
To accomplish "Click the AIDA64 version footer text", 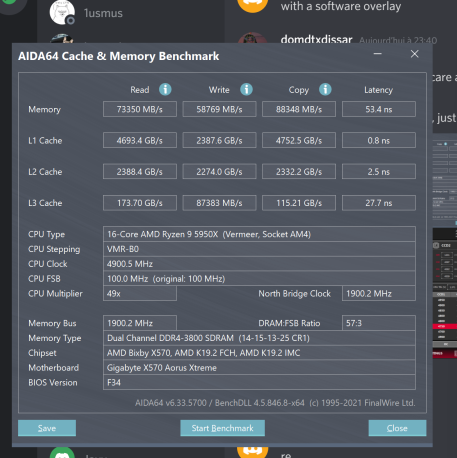I will (x=275, y=403).
